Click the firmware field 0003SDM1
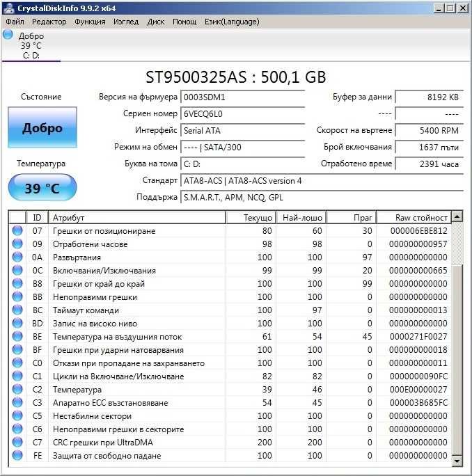472x476 pixels. (243, 97)
